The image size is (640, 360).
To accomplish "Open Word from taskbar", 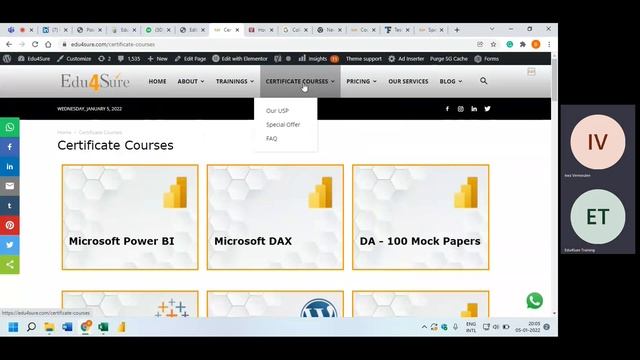I will click(x=67, y=327).
